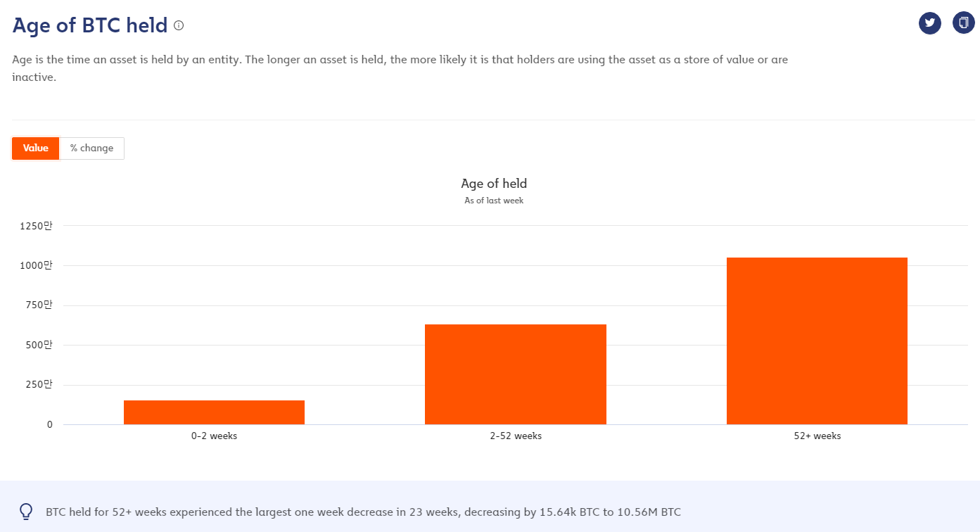The width and height of the screenshot is (980, 532).
Task: Click the copy-to-clipboard icon at top right
Action: [x=964, y=23]
